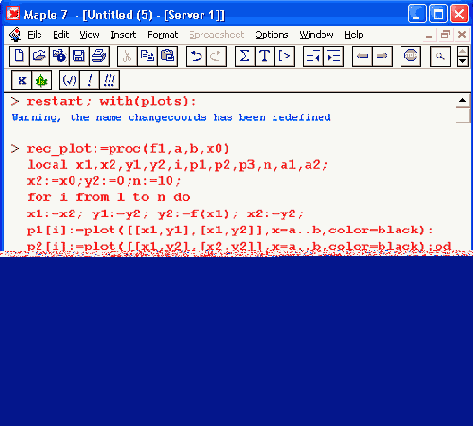The width and height of the screenshot is (473, 426).
Task: Click the line starting 'x1:=x2; y1:=y2;'
Action: click(165, 214)
